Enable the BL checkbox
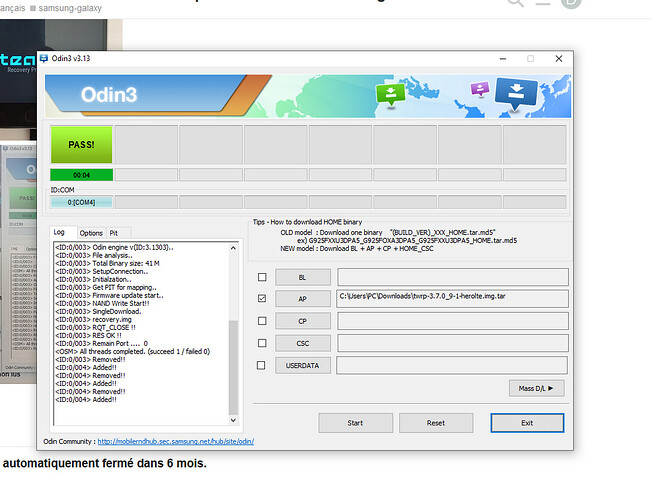The width and height of the screenshot is (652, 500). pos(262,277)
